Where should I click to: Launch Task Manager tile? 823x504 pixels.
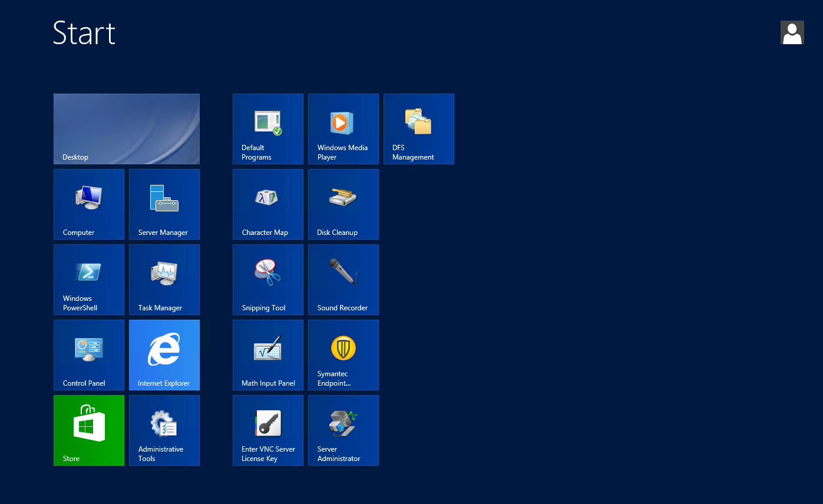[x=164, y=280]
